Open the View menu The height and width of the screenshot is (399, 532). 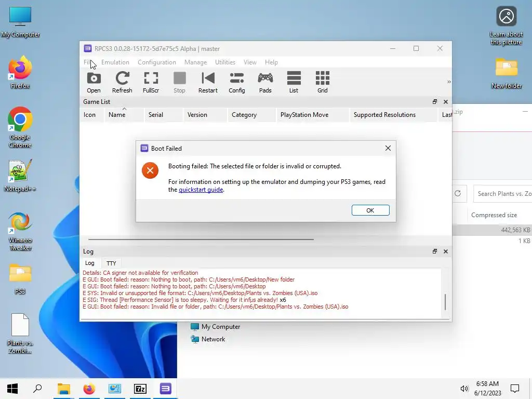pos(250,62)
